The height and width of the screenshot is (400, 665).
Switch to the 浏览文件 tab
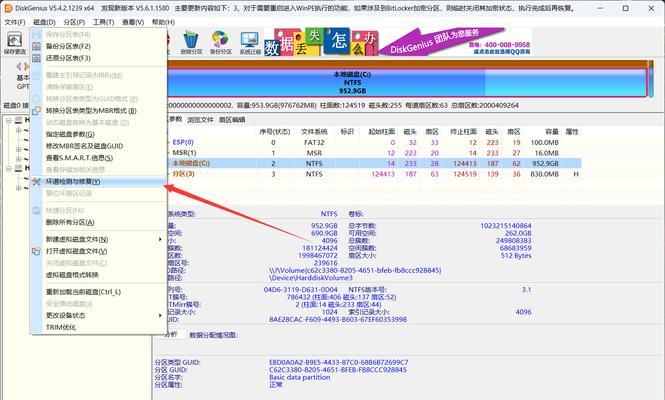pyautogui.click(x=200, y=120)
